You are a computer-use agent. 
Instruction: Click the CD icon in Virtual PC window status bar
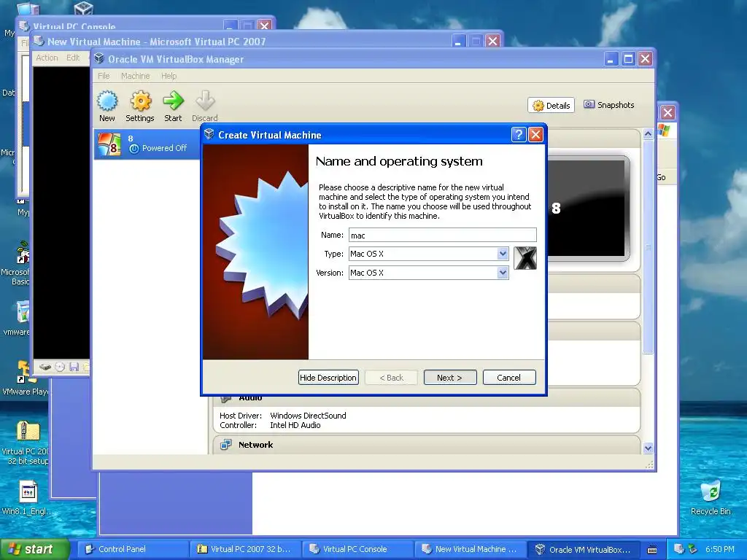point(60,367)
